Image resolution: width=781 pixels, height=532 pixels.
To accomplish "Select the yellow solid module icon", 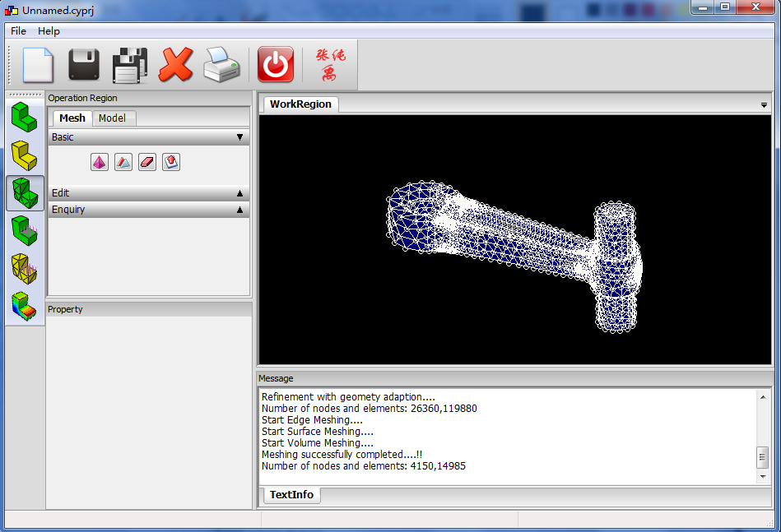I will pyautogui.click(x=25, y=155).
